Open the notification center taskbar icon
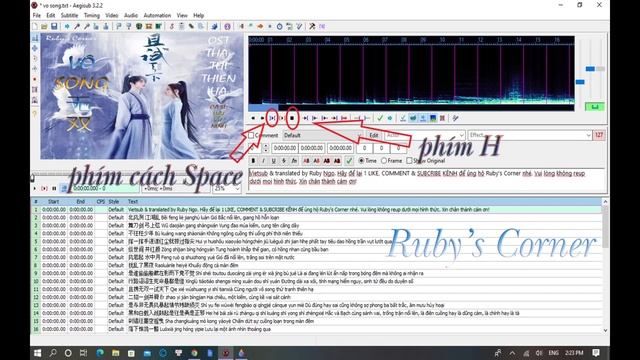This screenshot has height=360, width=640. 596,353
